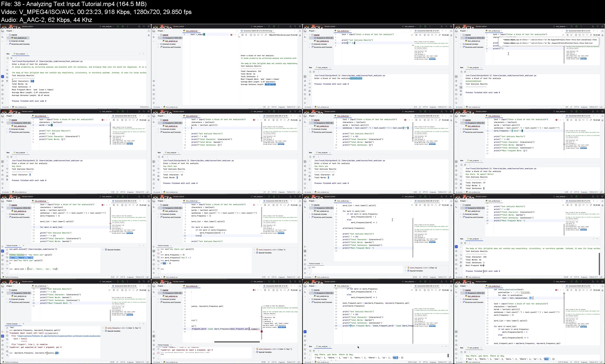The width and height of the screenshot is (605, 364).
Task: Expand Scratches and Consoles in the 00:05:58 frame
Action: coord(7,132)
